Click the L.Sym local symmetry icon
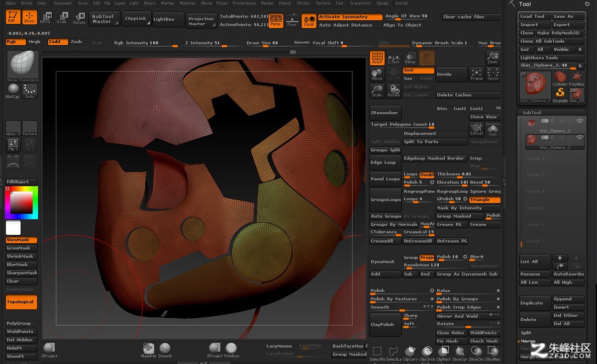 [394, 58]
